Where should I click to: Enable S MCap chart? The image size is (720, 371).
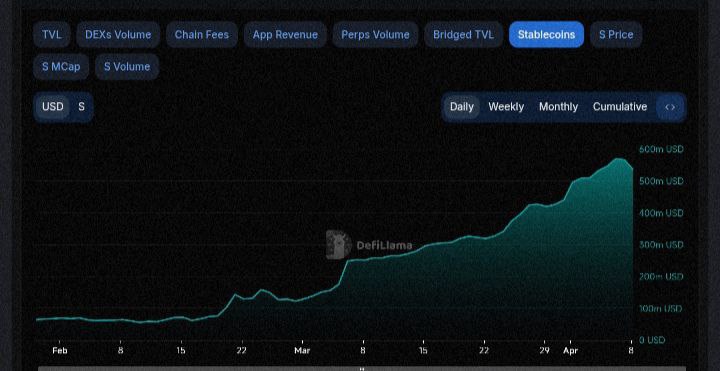(61, 67)
